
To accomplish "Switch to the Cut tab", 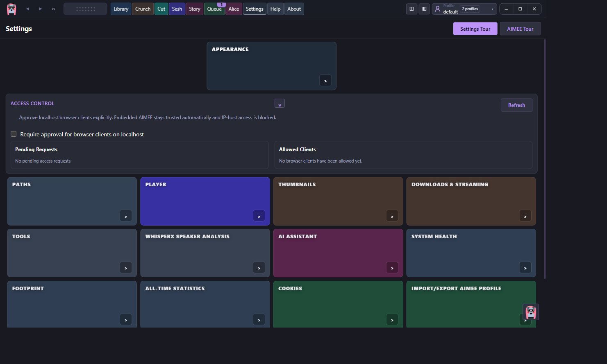I will click(161, 9).
